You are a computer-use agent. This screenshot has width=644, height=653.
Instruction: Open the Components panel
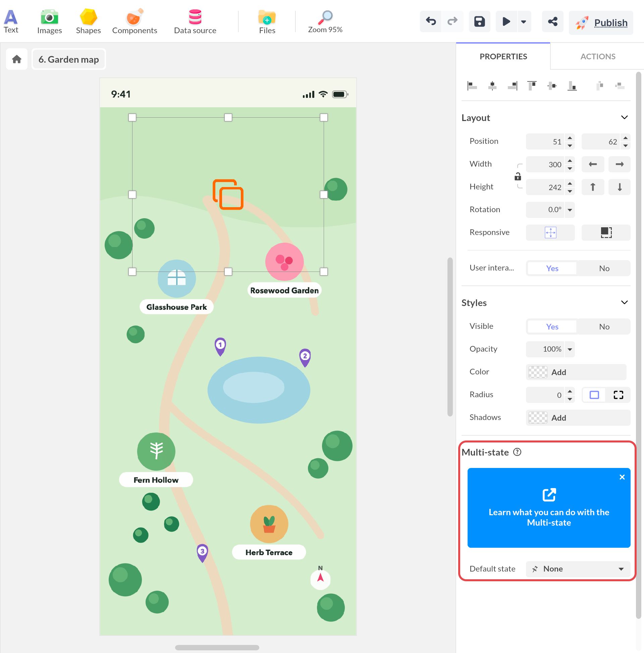pos(135,22)
